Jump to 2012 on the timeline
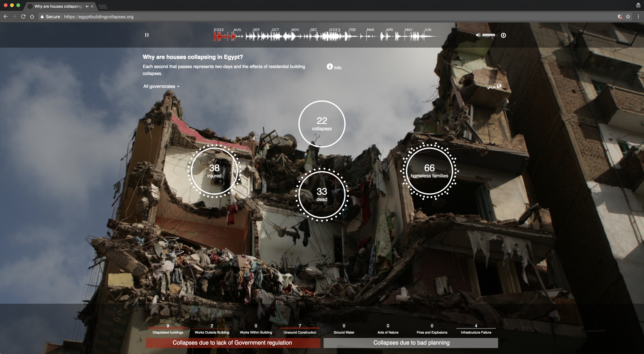 [219, 30]
